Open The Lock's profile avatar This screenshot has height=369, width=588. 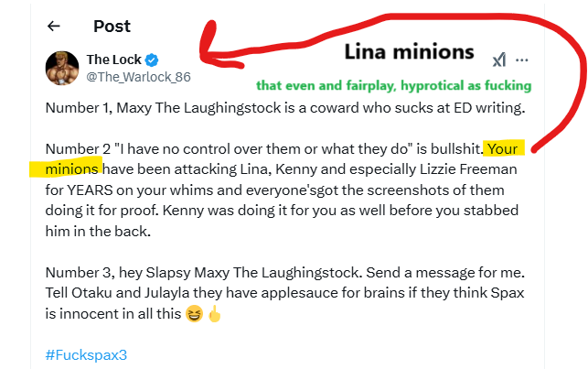[x=62, y=67]
